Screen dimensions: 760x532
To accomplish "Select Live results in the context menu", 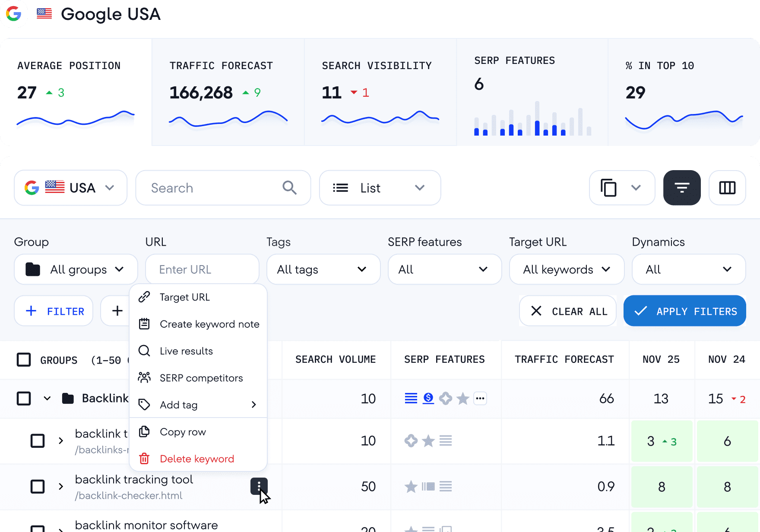I will pyautogui.click(x=186, y=351).
